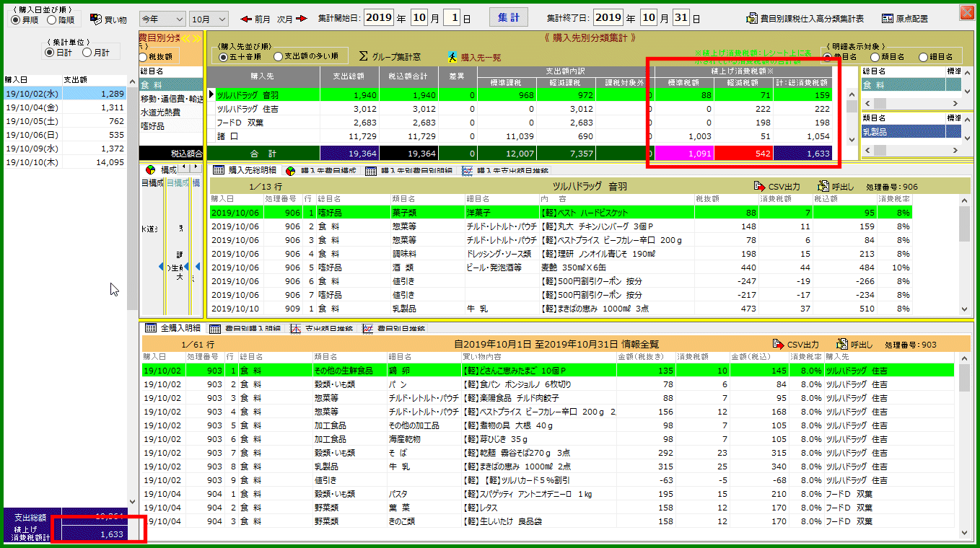Select 降順 descending order radio
The height and width of the screenshot is (548, 980).
click(51, 19)
